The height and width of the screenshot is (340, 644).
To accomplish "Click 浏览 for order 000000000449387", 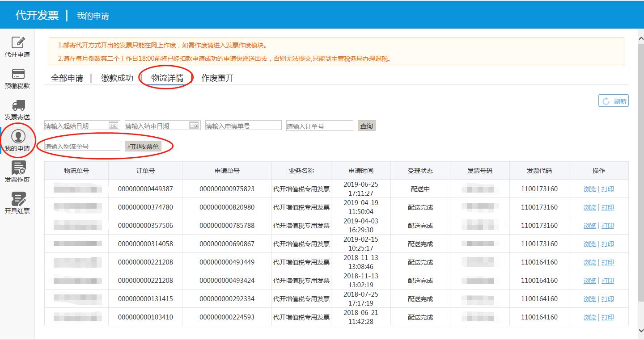I will [x=589, y=189].
